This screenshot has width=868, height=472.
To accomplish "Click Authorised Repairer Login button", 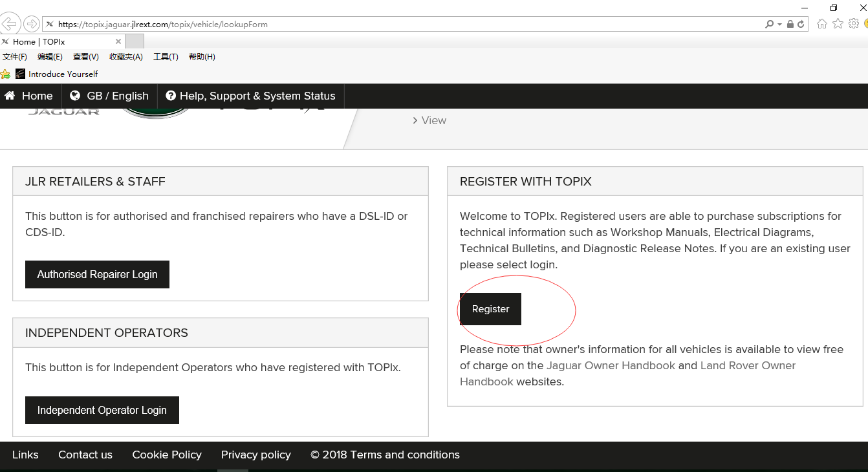I will coord(97,274).
